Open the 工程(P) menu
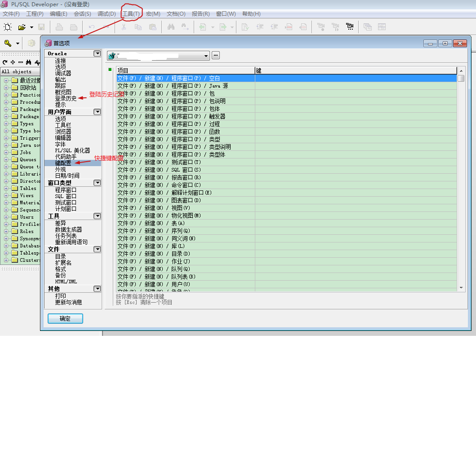The width and height of the screenshot is (476, 449). click(x=35, y=14)
